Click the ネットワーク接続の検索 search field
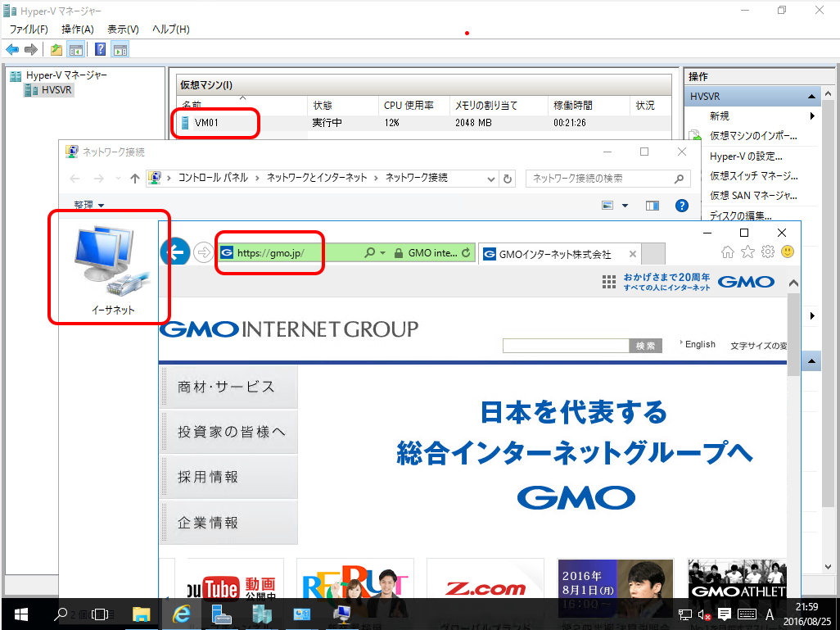840x630 pixels. coord(608,179)
